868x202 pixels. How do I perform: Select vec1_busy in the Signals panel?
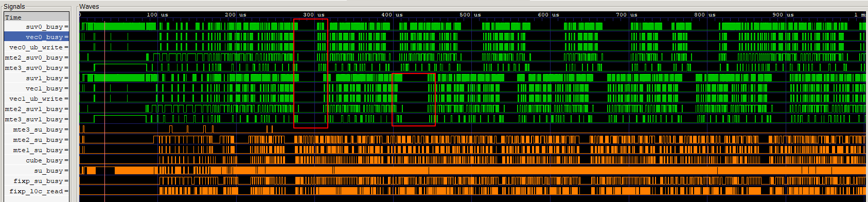pyautogui.click(x=37, y=88)
